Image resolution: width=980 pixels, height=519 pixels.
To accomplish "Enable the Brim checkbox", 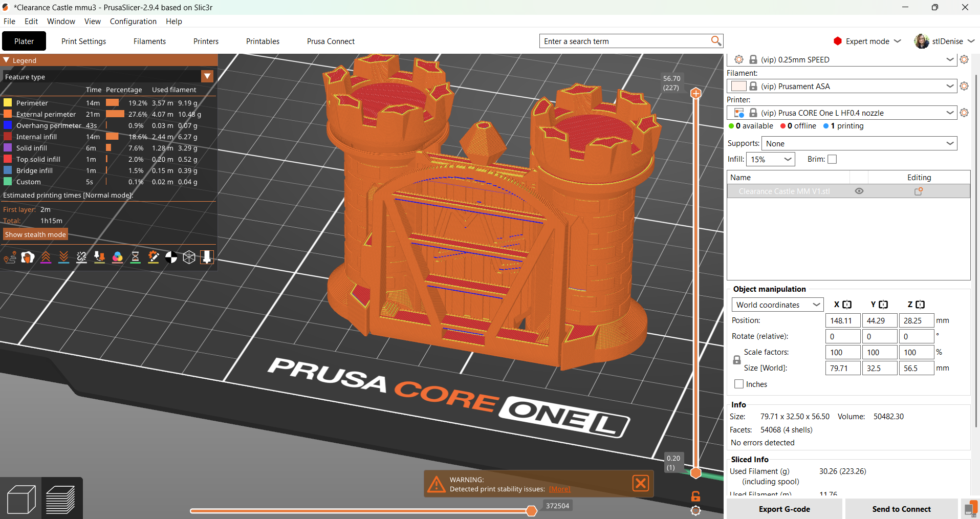I will pyautogui.click(x=833, y=159).
